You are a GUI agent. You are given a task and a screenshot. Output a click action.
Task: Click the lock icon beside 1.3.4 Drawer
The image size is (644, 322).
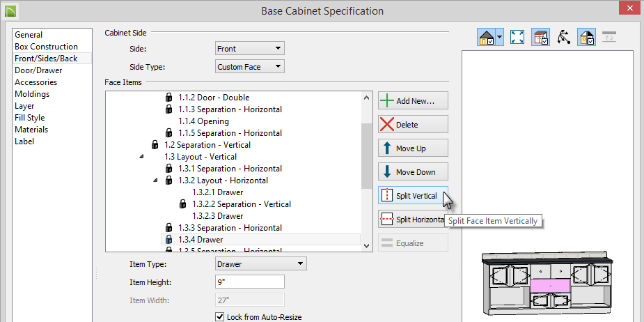(168, 239)
